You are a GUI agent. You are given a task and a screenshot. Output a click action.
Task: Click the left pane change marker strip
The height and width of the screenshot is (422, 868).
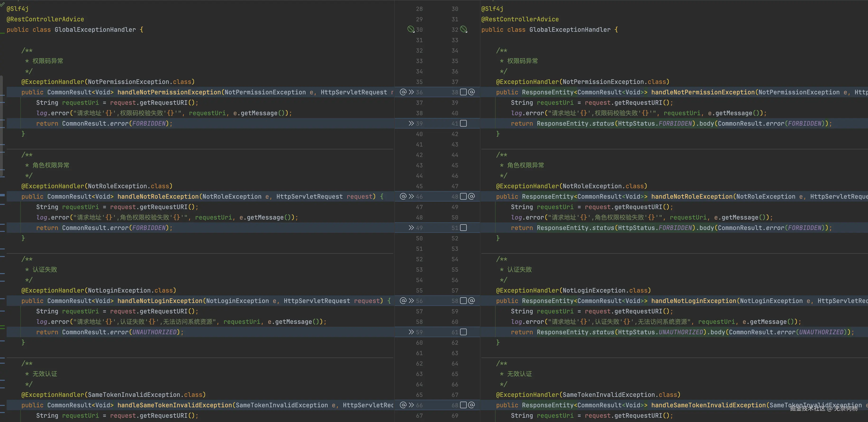(2, 195)
